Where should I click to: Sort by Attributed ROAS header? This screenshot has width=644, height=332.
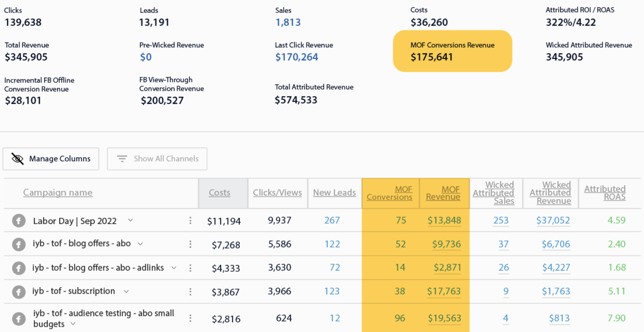[x=605, y=193]
